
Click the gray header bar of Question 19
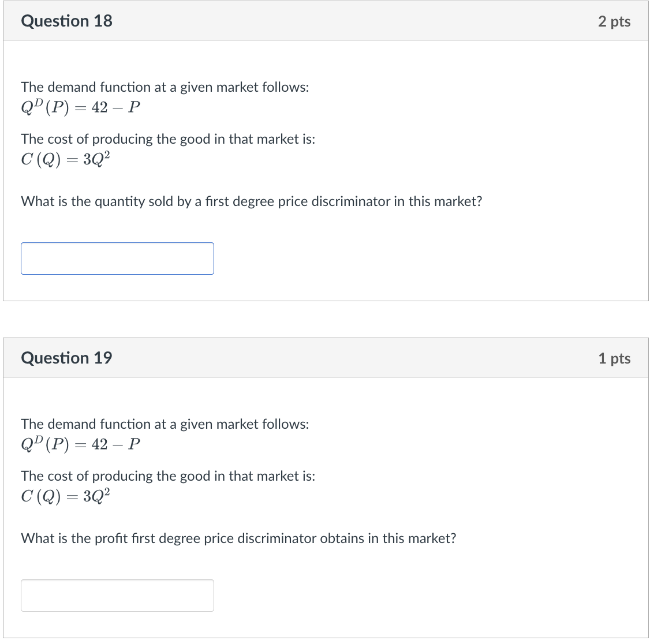pyautogui.click(x=326, y=358)
